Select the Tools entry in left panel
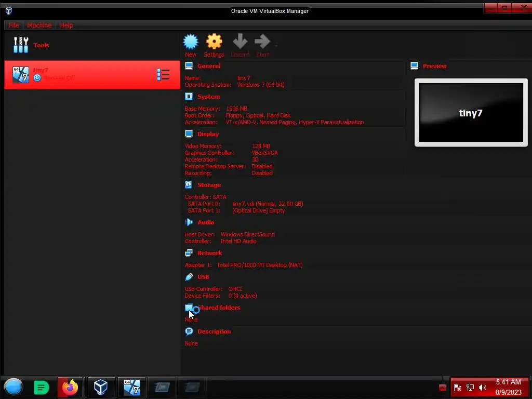The width and height of the screenshot is (532, 399). pyautogui.click(x=92, y=45)
